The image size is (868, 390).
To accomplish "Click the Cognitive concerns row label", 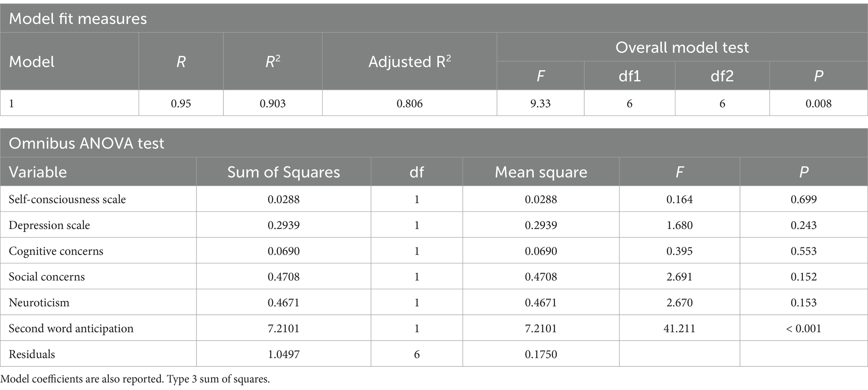I will (56, 251).
